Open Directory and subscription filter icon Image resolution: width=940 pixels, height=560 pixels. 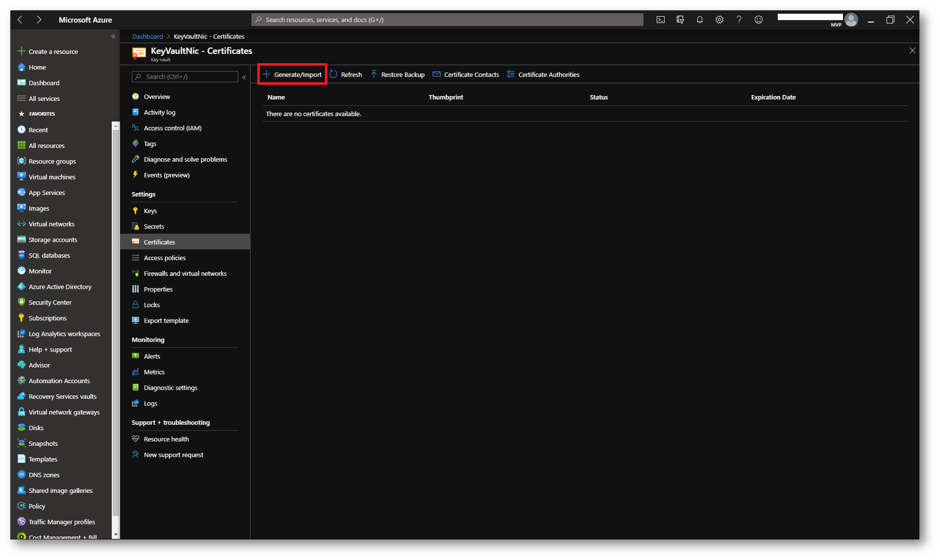point(680,20)
